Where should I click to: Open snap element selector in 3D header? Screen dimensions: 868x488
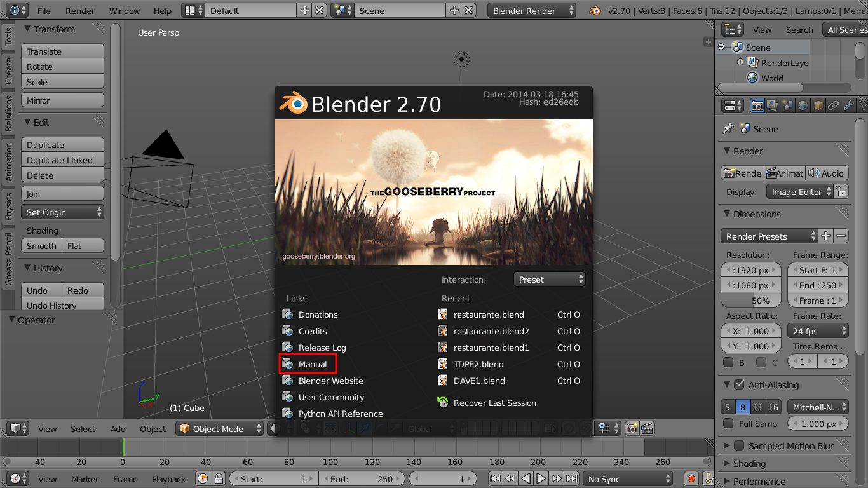click(x=607, y=429)
